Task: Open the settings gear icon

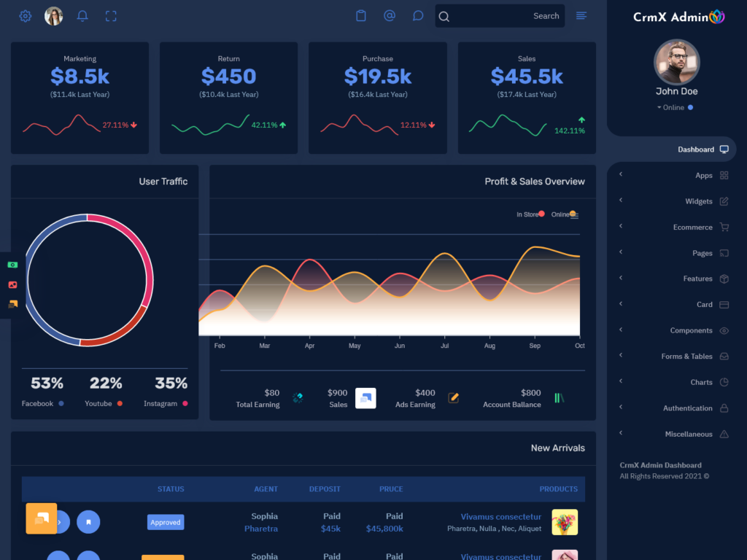Action: pyautogui.click(x=26, y=16)
